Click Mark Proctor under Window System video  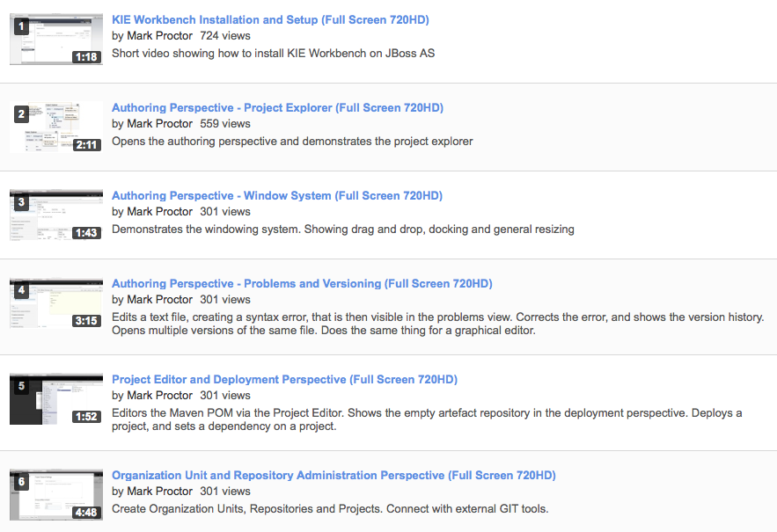point(159,212)
